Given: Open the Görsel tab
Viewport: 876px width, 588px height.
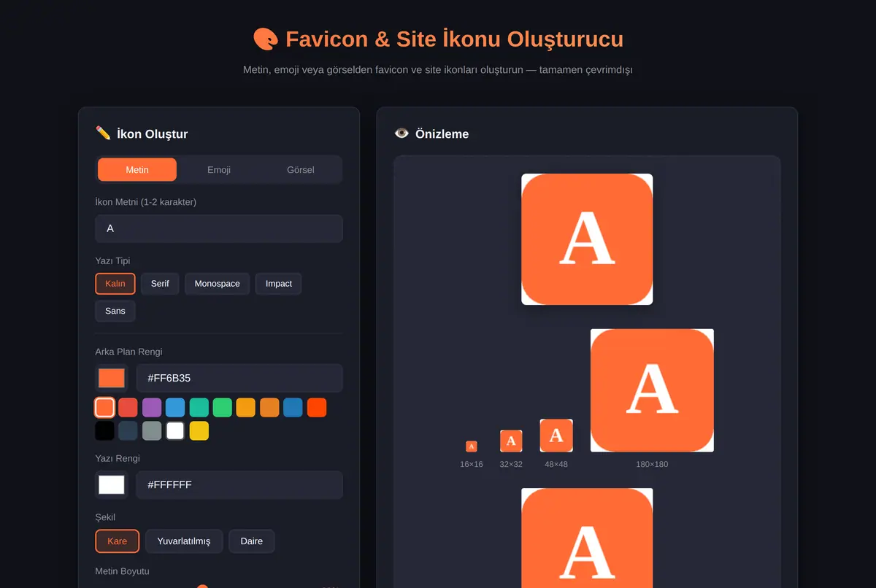Looking at the screenshot, I should pos(301,169).
